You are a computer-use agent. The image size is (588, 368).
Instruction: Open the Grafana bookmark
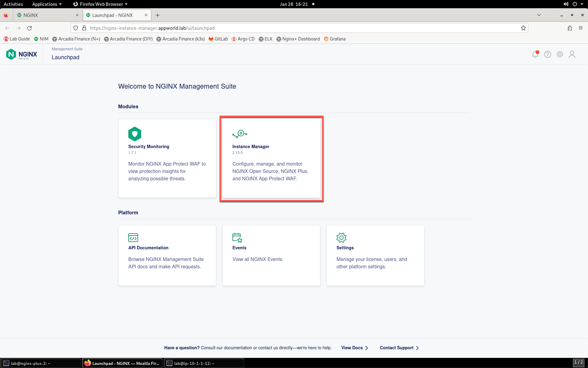pos(335,39)
